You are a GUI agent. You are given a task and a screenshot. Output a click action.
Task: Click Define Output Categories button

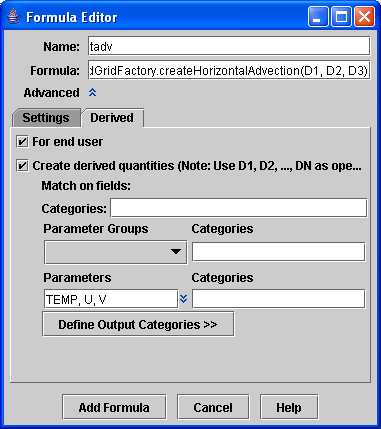pos(138,324)
